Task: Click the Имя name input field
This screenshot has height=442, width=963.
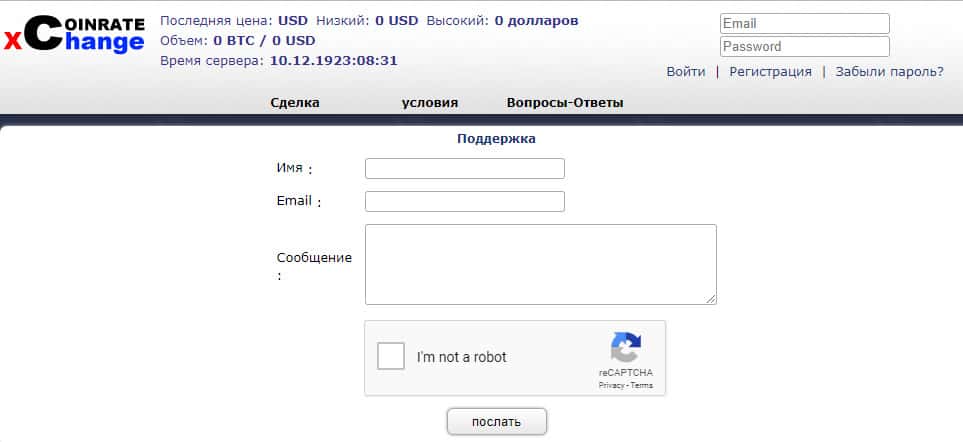Action: pyautogui.click(x=465, y=168)
